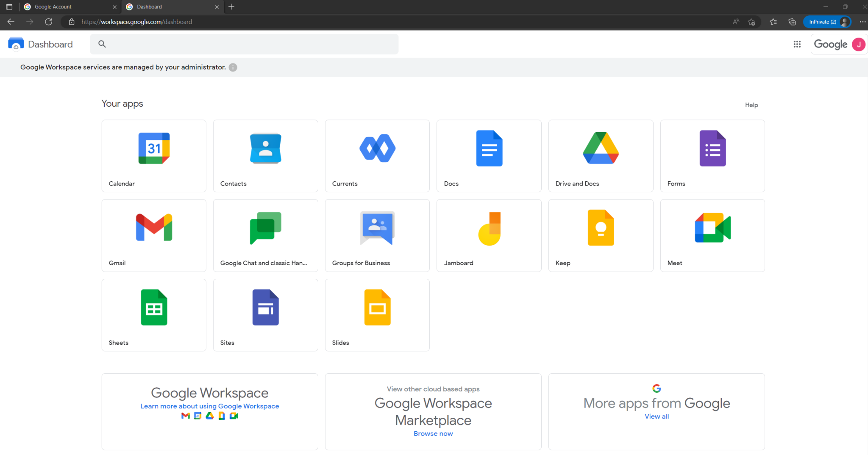This screenshot has width=868, height=455.
Task: Open the Google apps launcher grid
Action: pyautogui.click(x=797, y=44)
